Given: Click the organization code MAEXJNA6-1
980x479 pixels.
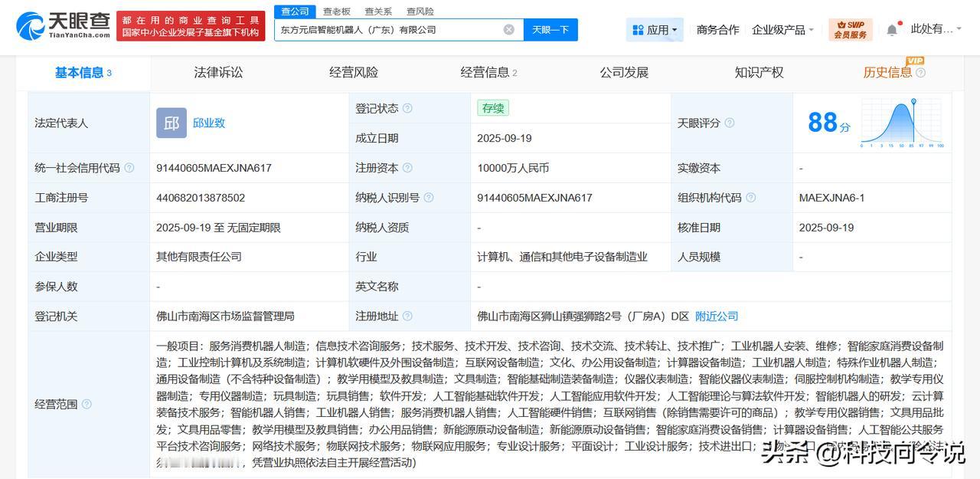Looking at the screenshot, I should pos(831,198).
